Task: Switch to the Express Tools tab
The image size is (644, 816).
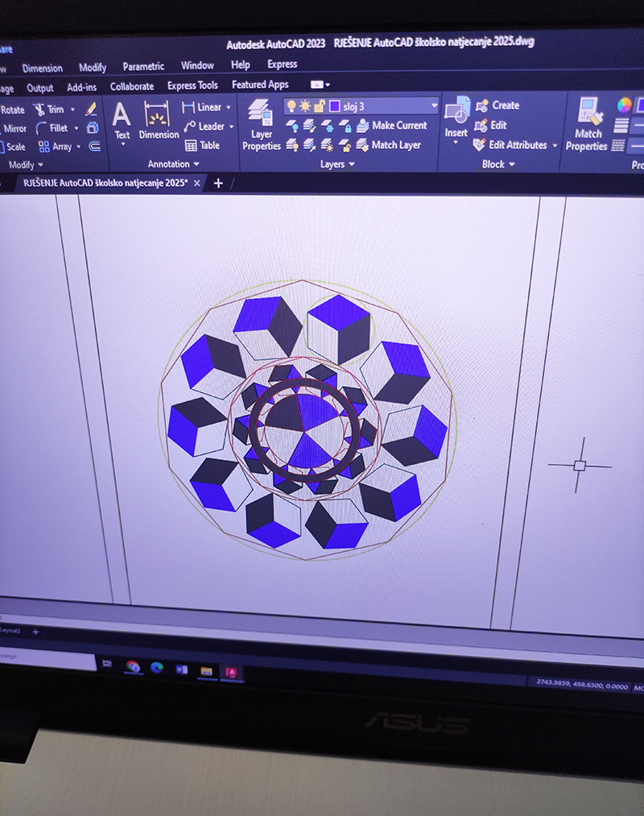Action: [x=192, y=86]
